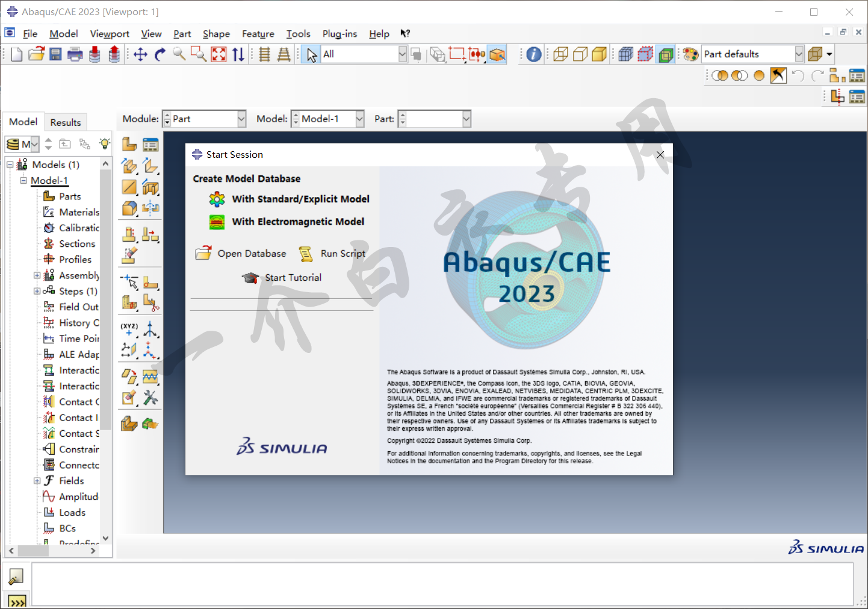Select the Create Datum Axis tool
Image resolution: width=868 pixels, height=609 pixels.
150,329
